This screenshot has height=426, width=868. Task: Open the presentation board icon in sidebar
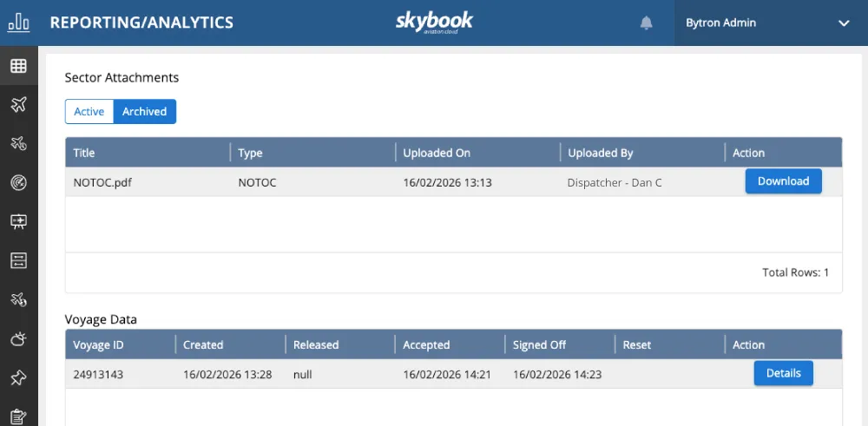tap(19, 222)
